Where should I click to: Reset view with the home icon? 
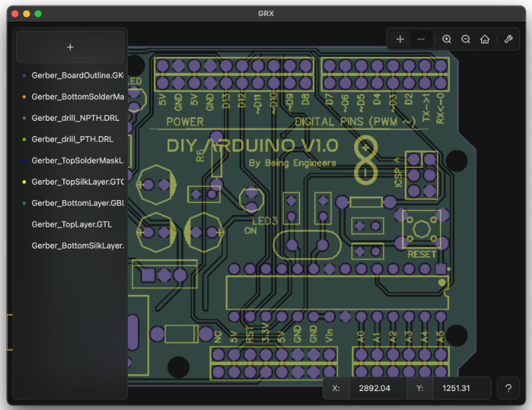(485, 39)
